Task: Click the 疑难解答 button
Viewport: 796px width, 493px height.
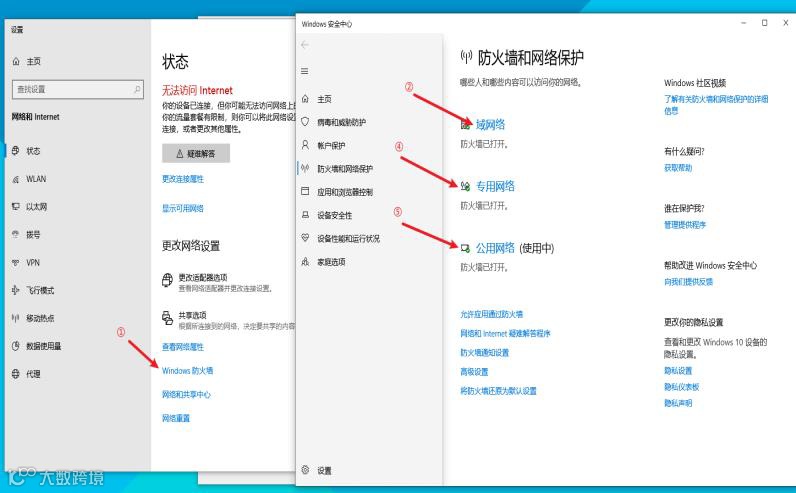Action: 196,153
